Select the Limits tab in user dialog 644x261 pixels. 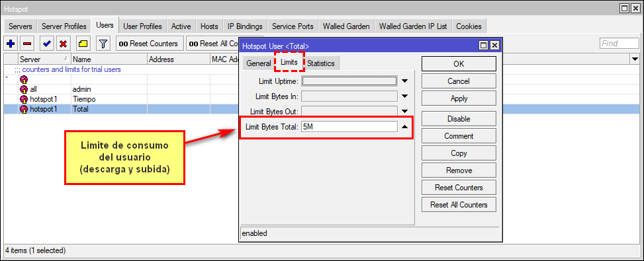[289, 62]
